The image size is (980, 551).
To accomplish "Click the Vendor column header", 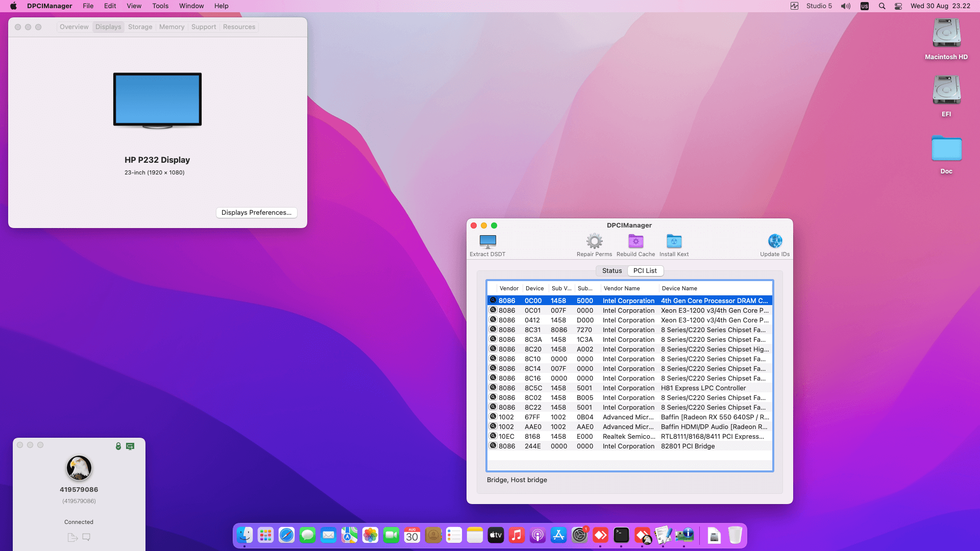I will tap(509, 289).
